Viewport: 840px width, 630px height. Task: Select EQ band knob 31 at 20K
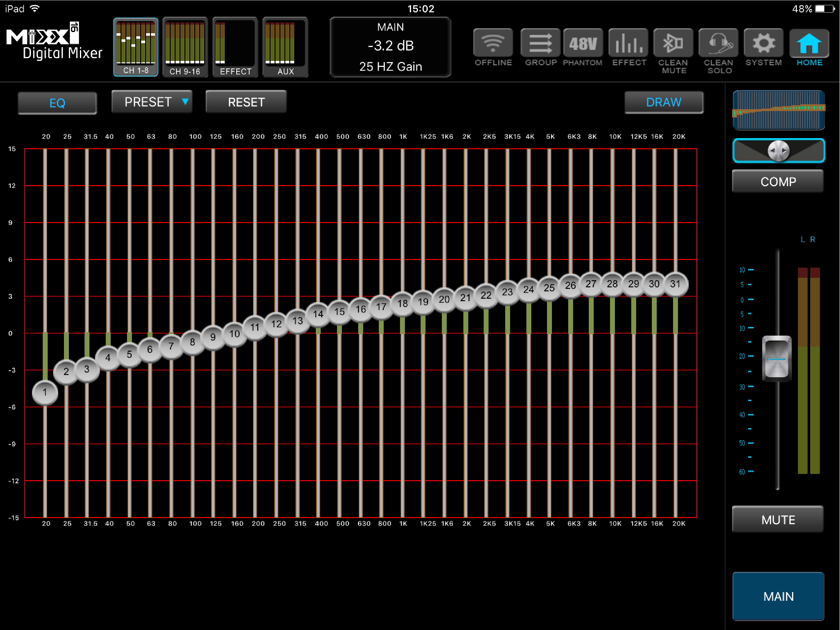tap(675, 284)
